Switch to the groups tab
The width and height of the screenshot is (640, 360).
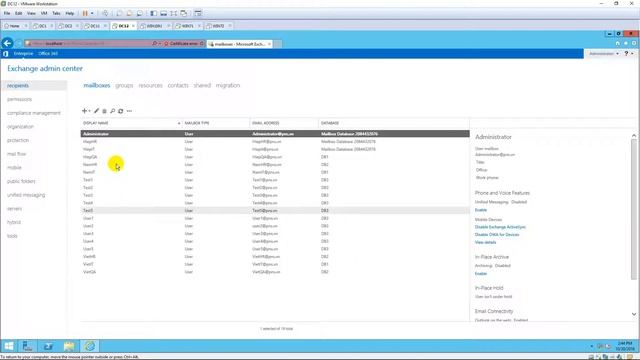pos(124,85)
